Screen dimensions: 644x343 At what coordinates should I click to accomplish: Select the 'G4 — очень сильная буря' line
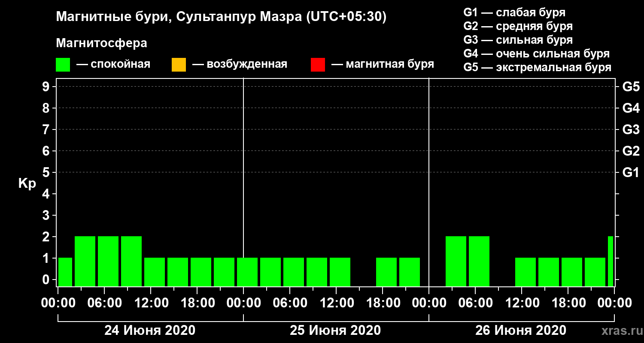pyautogui.click(x=537, y=54)
